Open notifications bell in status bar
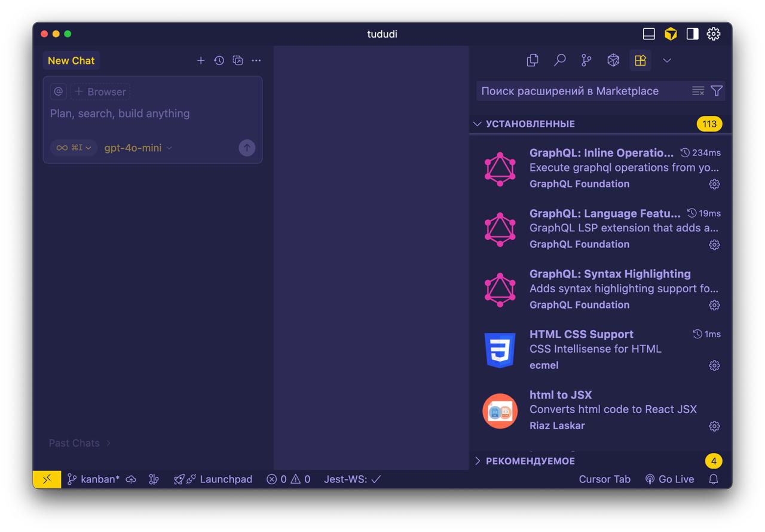The image size is (765, 532). point(713,479)
